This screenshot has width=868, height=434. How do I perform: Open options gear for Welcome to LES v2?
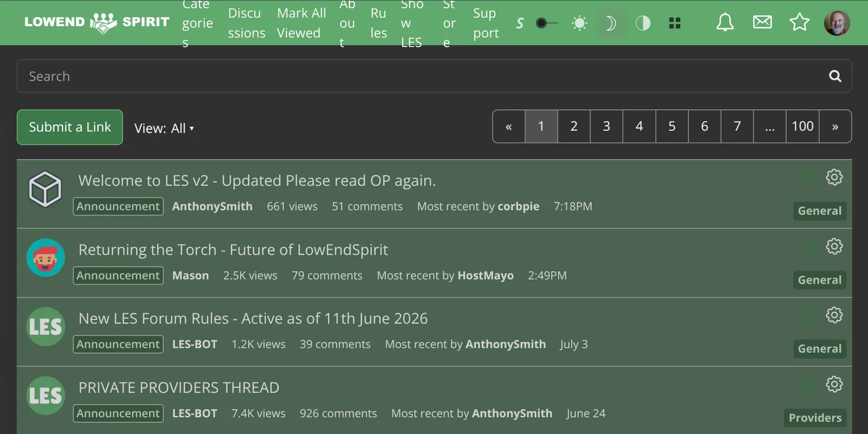(x=834, y=177)
